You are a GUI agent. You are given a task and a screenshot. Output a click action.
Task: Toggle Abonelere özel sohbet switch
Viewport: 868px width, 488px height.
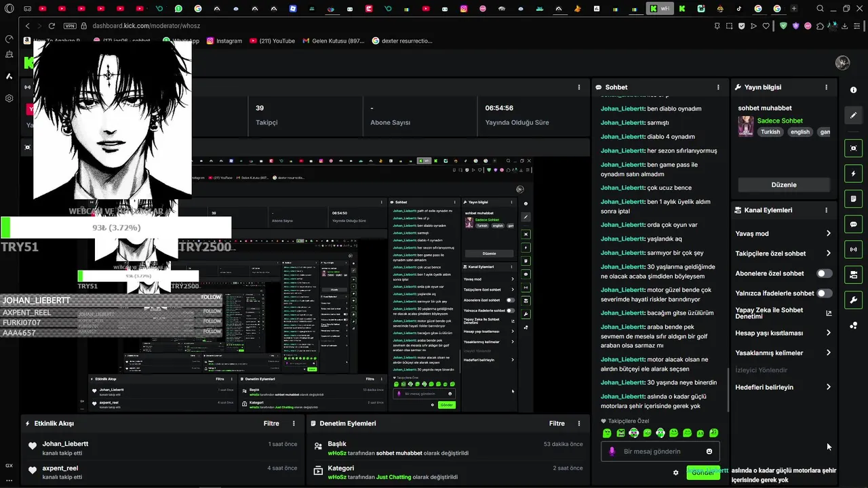[x=825, y=273]
